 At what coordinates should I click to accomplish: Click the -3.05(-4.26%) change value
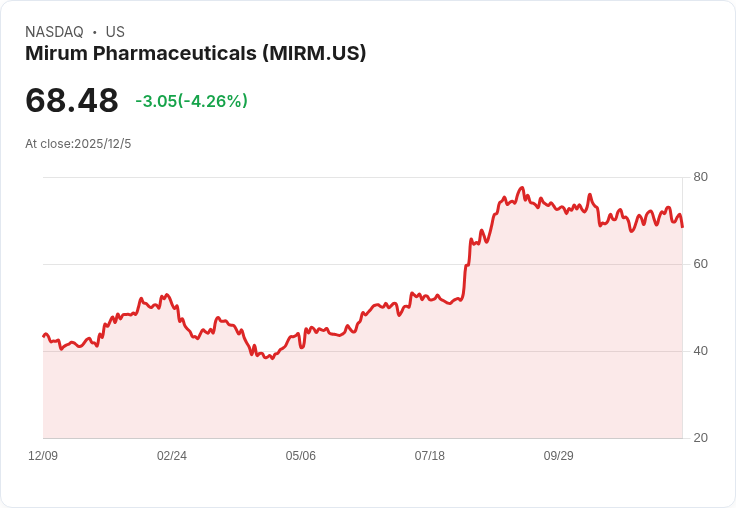point(192,101)
